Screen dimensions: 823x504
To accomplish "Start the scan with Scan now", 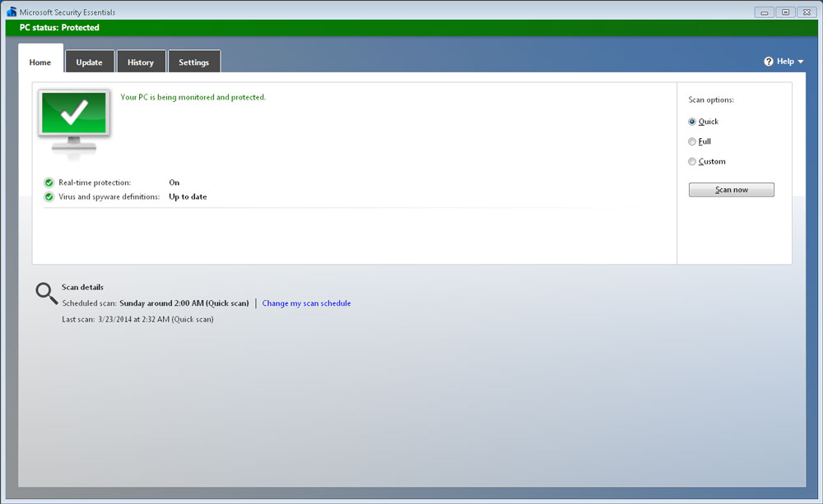I will pyautogui.click(x=731, y=189).
